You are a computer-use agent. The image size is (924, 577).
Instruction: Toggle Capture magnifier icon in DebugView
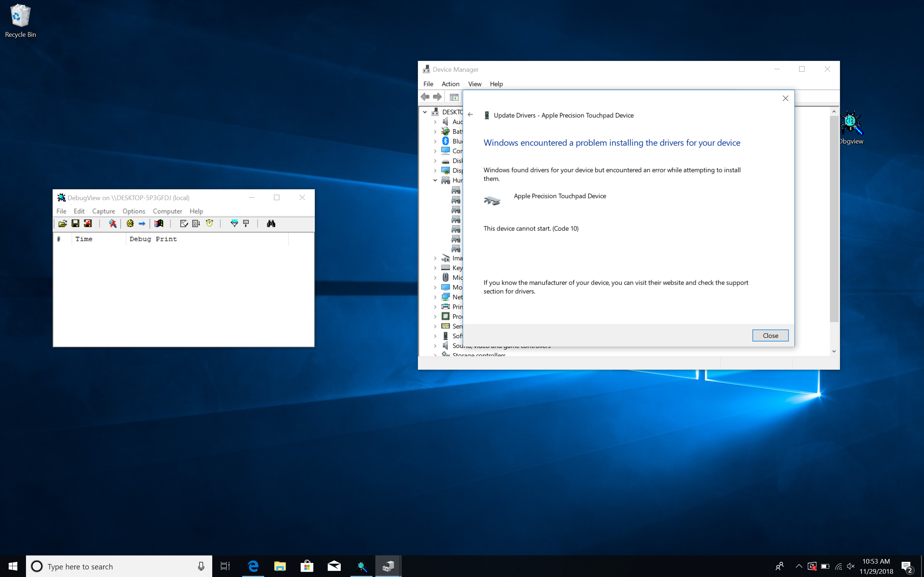click(x=112, y=224)
